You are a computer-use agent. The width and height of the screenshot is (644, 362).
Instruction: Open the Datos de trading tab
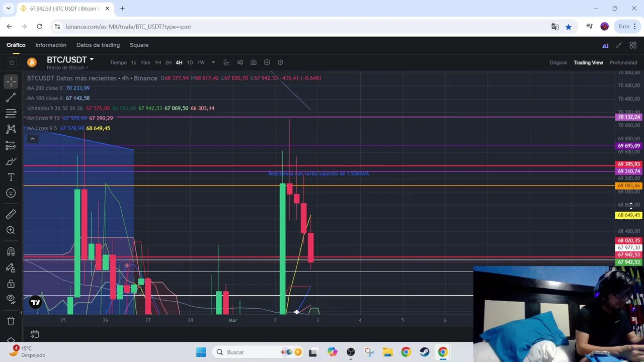click(98, 45)
